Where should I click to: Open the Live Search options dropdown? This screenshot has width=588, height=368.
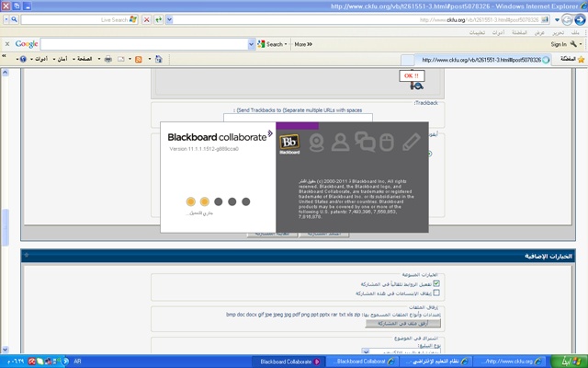6,19
